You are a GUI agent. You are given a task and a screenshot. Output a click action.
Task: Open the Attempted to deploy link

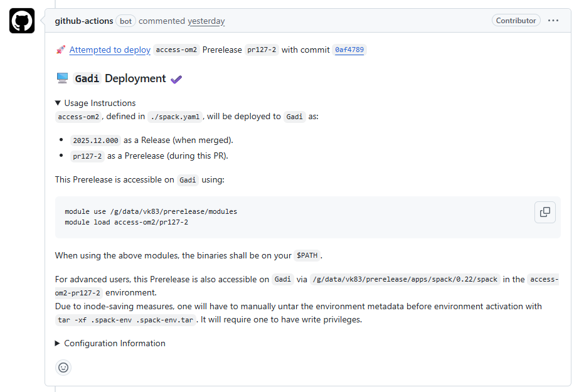(x=109, y=50)
